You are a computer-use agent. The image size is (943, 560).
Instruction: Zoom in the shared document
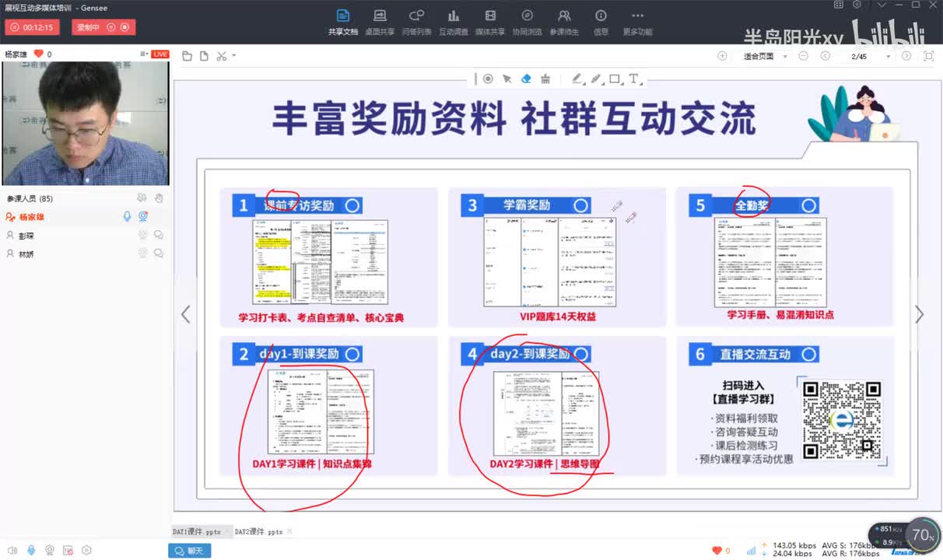pyautogui.click(x=722, y=56)
